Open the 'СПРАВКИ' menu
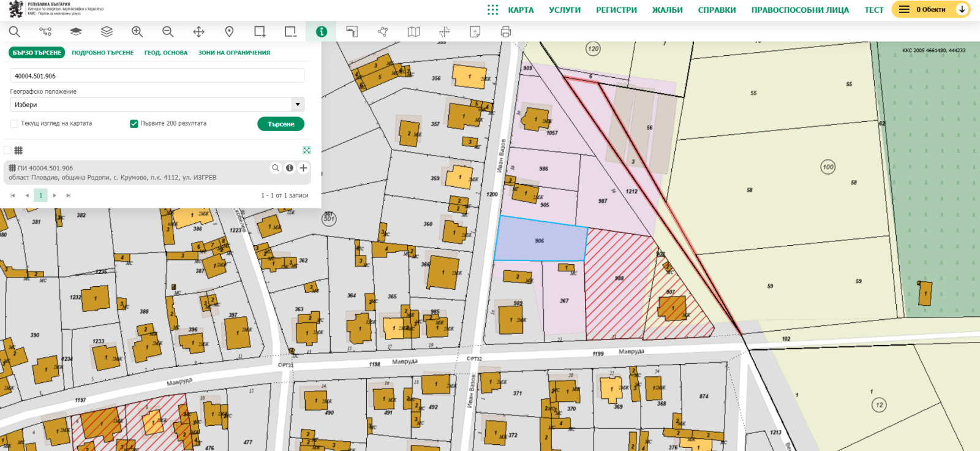 (717, 10)
